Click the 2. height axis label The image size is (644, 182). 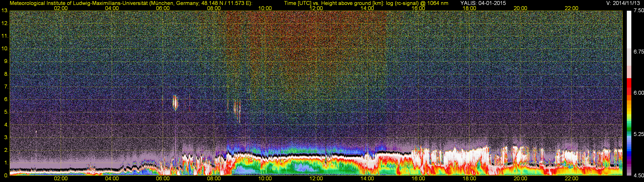[6, 150]
